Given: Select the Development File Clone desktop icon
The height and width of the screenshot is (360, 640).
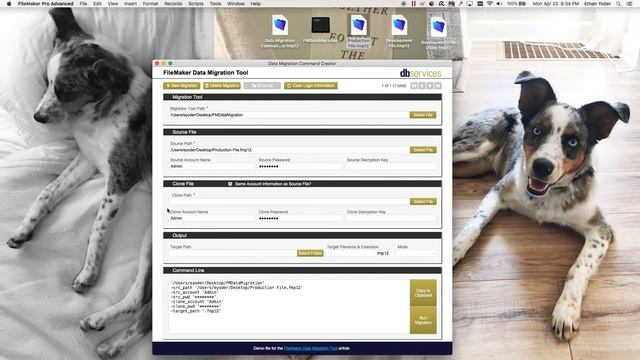Looking at the screenshot, I should (x=438, y=27).
